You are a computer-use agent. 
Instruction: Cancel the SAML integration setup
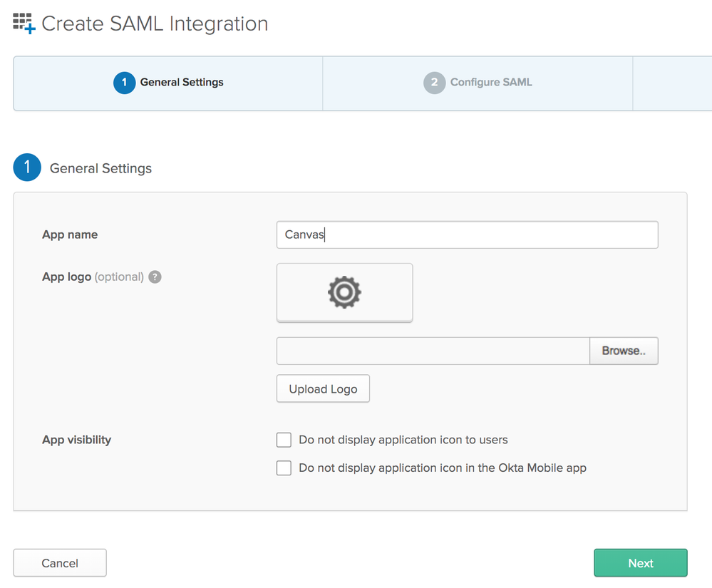(60, 563)
